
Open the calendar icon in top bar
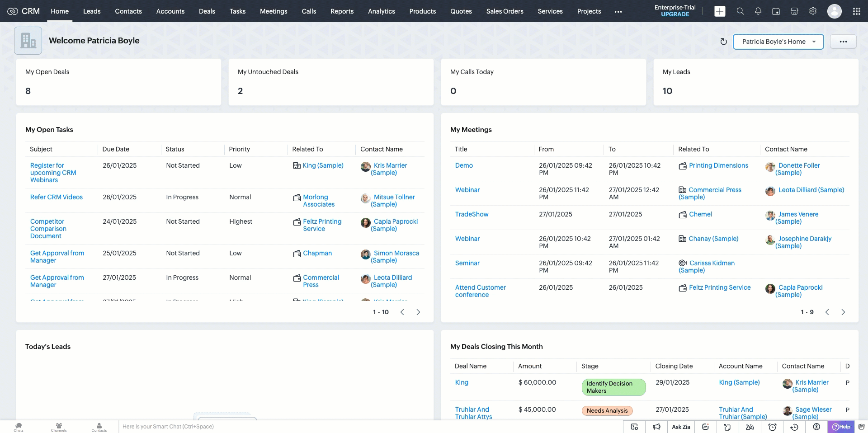[x=776, y=11]
